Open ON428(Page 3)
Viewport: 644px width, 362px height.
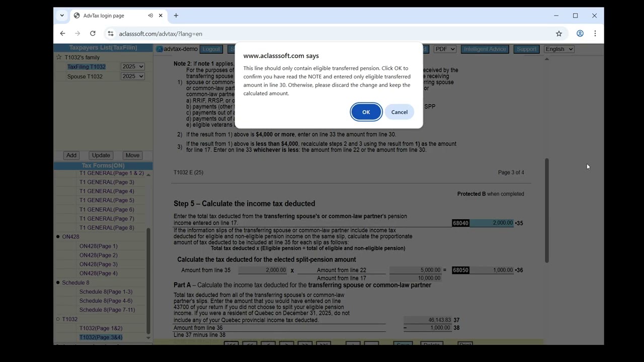pos(98,264)
